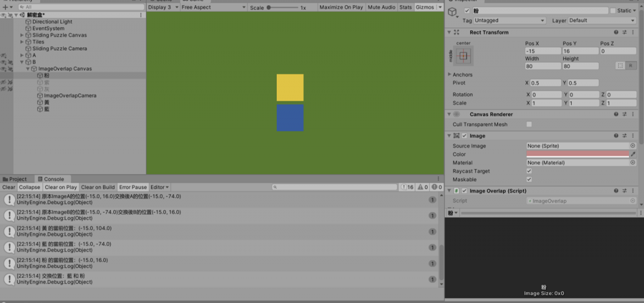Expand Sliding Puzzle Canvas in hierarchy

pos(22,35)
